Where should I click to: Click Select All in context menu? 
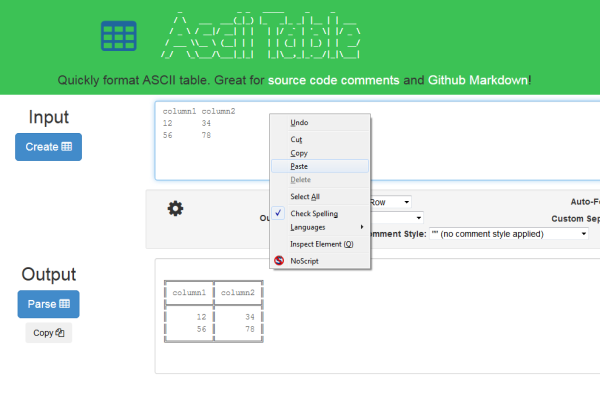(x=305, y=197)
